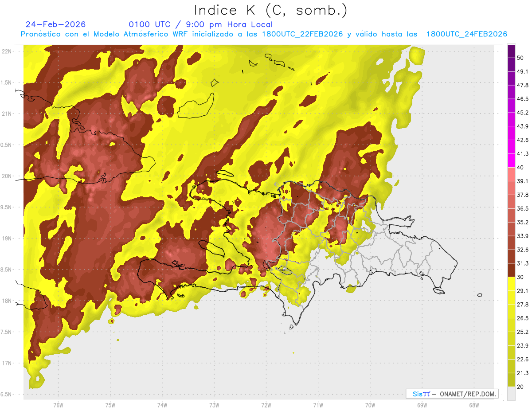532x411 pixels.
Task: Click the '29.1' color scale label
Action: (x=523, y=291)
